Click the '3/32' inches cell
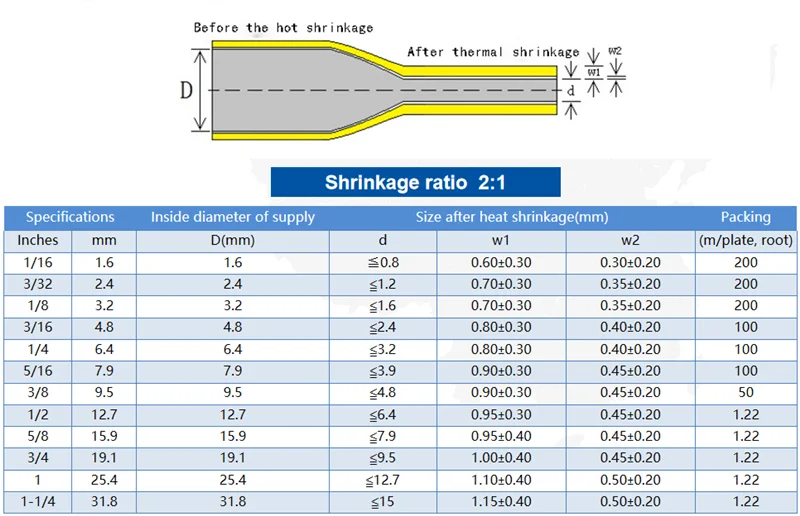The image size is (800, 516). click(x=38, y=284)
